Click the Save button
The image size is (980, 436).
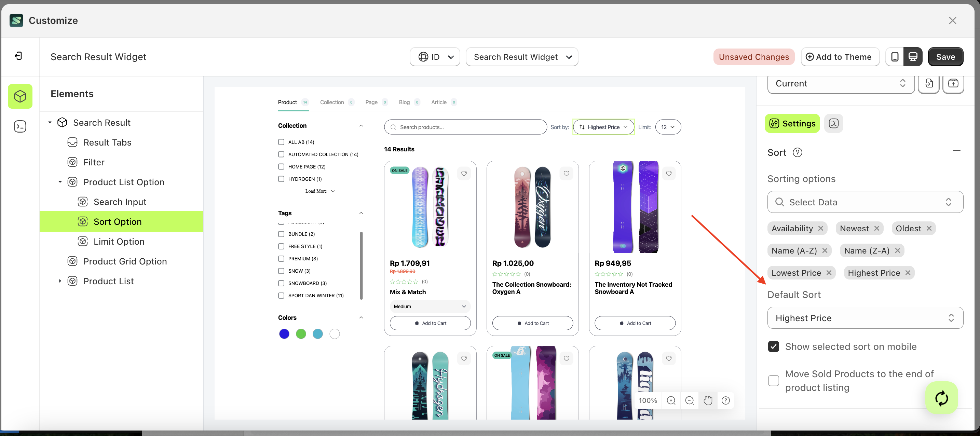click(945, 57)
